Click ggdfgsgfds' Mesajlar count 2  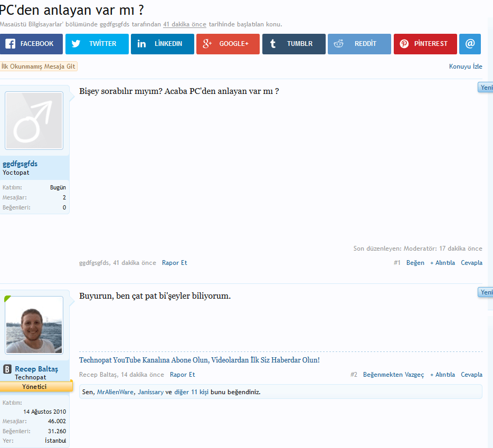[x=64, y=197]
